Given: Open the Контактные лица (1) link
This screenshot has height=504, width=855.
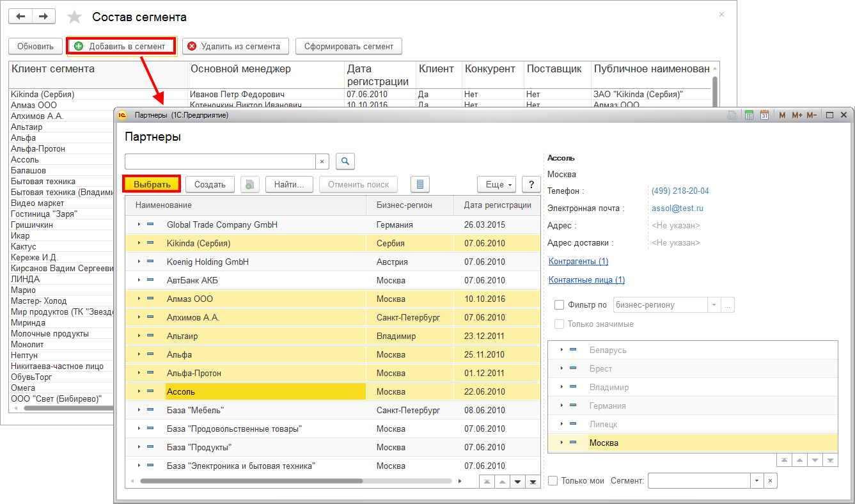Looking at the screenshot, I should (x=586, y=280).
